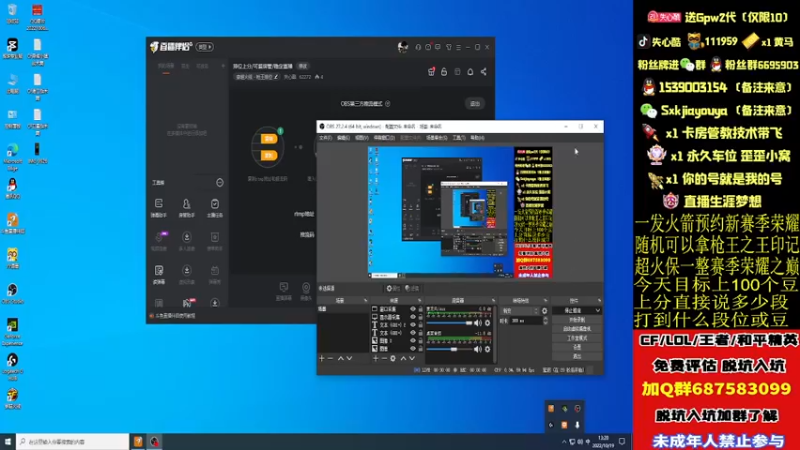Open Desktop Audio gear settings in OBS mixer
800x450 pixels.
pyautogui.click(x=487, y=349)
